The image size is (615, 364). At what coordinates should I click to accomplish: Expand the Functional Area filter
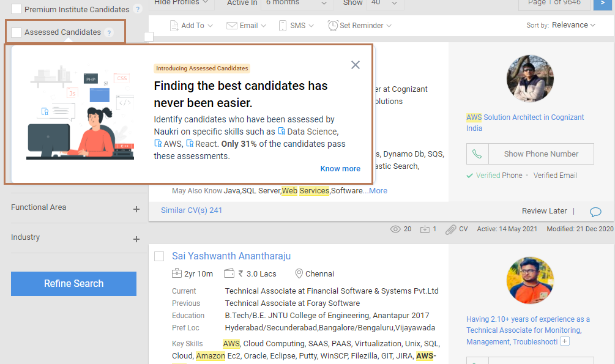click(x=136, y=209)
